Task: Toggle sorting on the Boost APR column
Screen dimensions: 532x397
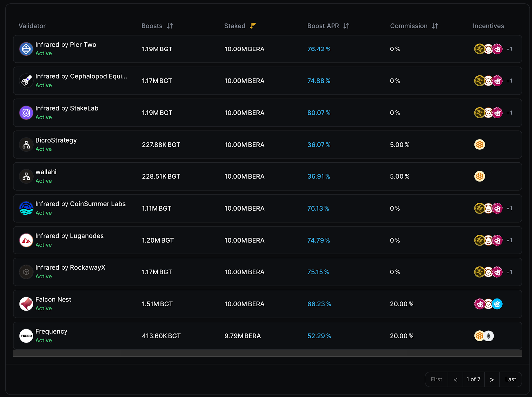Action: point(346,26)
